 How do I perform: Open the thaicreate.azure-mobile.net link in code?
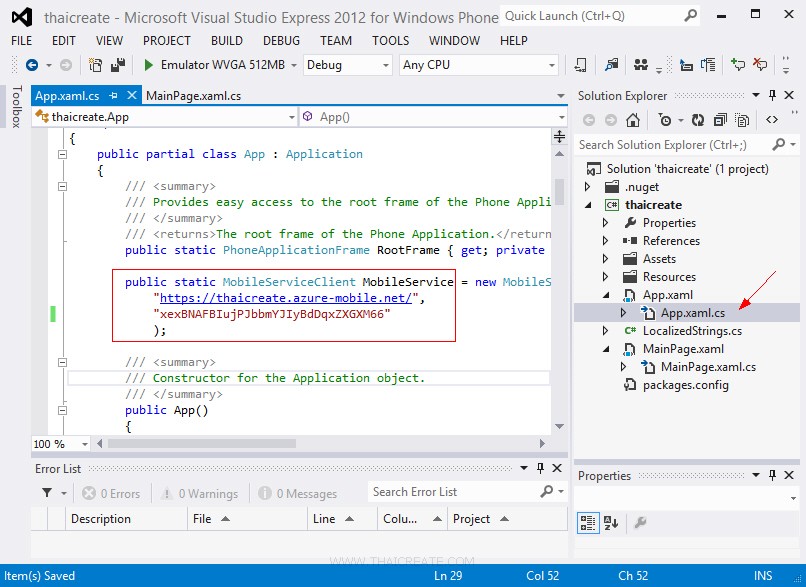click(286, 298)
